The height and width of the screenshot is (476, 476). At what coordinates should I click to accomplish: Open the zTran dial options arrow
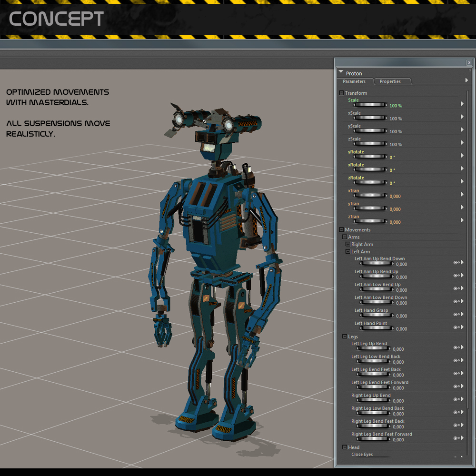pos(462,220)
